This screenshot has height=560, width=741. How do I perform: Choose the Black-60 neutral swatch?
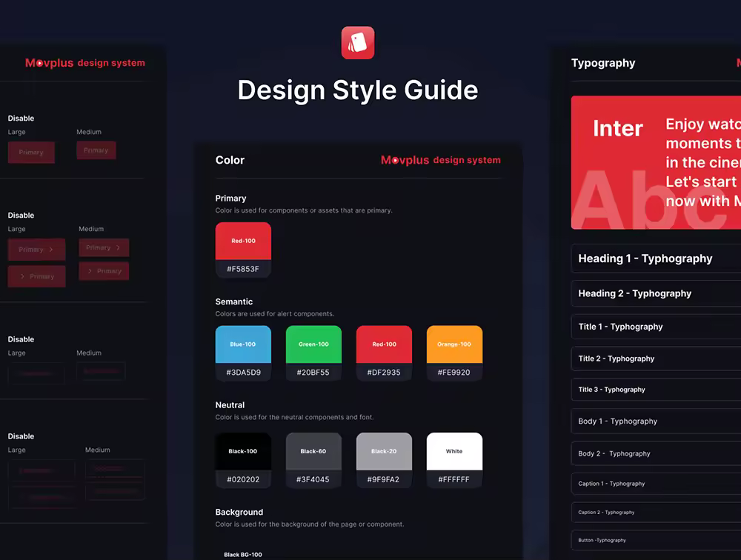(313, 460)
